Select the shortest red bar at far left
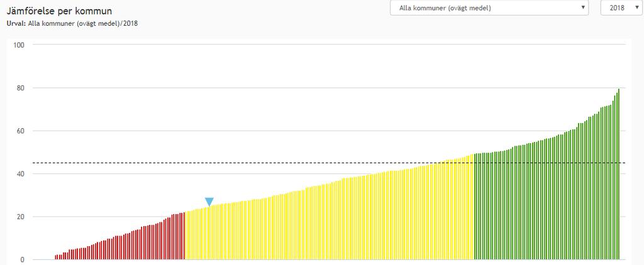The height and width of the screenshot is (265, 644). tap(55, 257)
